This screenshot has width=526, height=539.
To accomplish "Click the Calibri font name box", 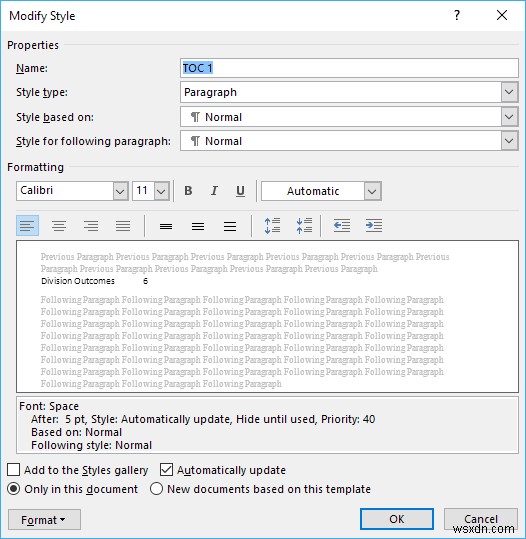I will [65, 191].
